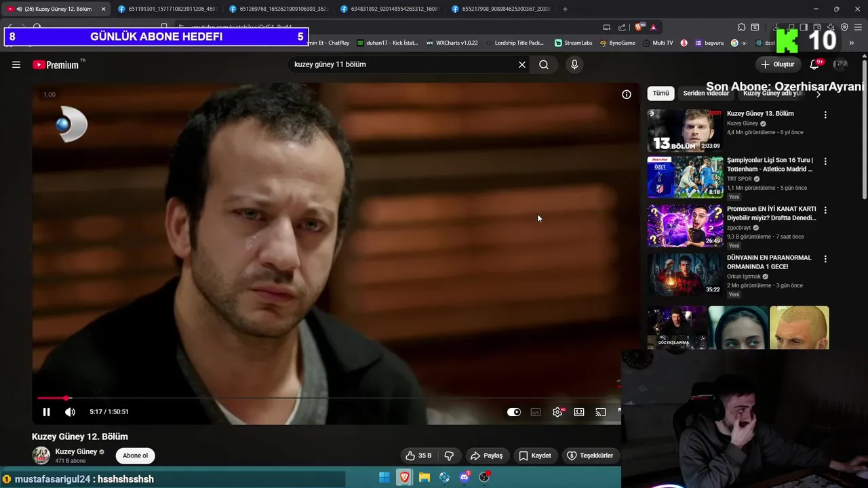Open Kuzey Güney channel name link
This screenshot has width=868, height=488.
coord(76,451)
